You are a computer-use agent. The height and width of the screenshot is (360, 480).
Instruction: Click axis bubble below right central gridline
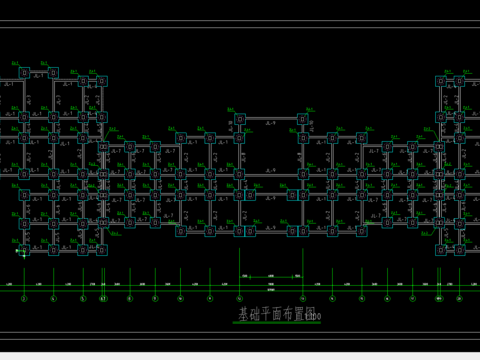click(x=303, y=299)
